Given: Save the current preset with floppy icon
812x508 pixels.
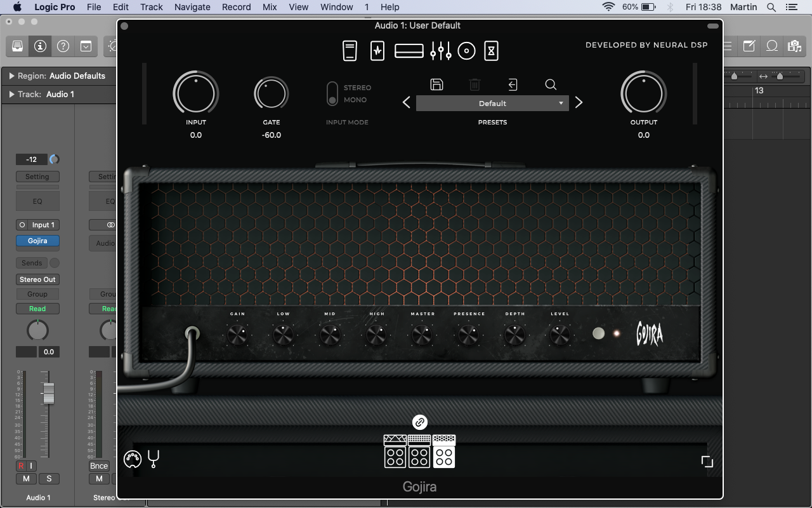Looking at the screenshot, I should [x=436, y=84].
